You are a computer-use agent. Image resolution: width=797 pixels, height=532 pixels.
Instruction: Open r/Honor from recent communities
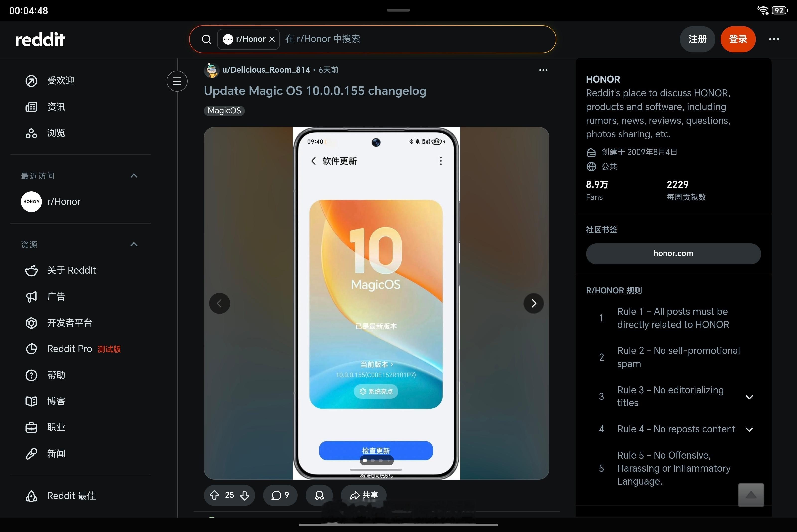(81, 201)
